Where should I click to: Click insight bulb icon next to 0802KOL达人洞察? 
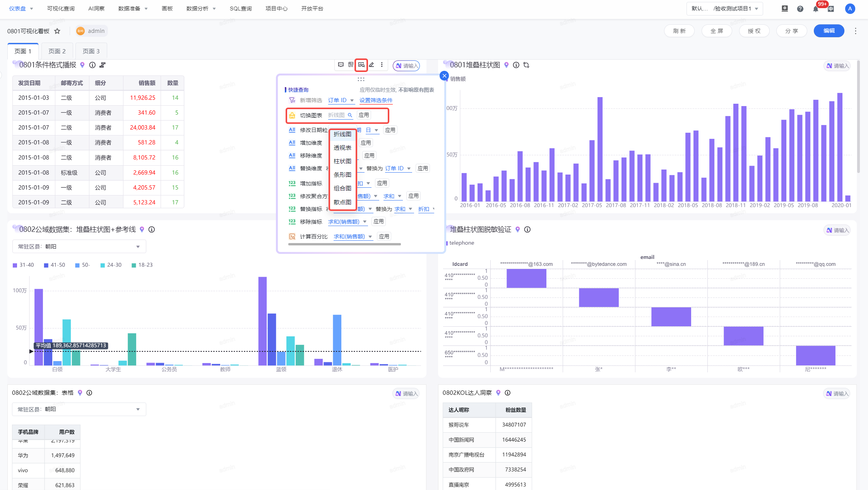498,392
